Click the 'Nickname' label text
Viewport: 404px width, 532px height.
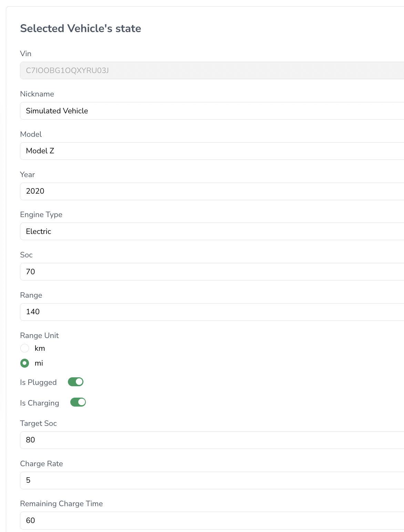pyautogui.click(x=37, y=94)
